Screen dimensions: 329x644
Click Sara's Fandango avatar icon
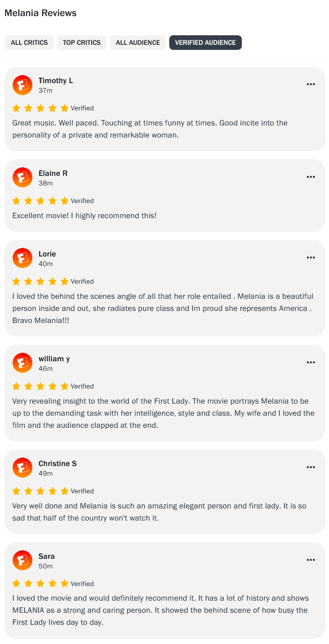click(22, 560)
